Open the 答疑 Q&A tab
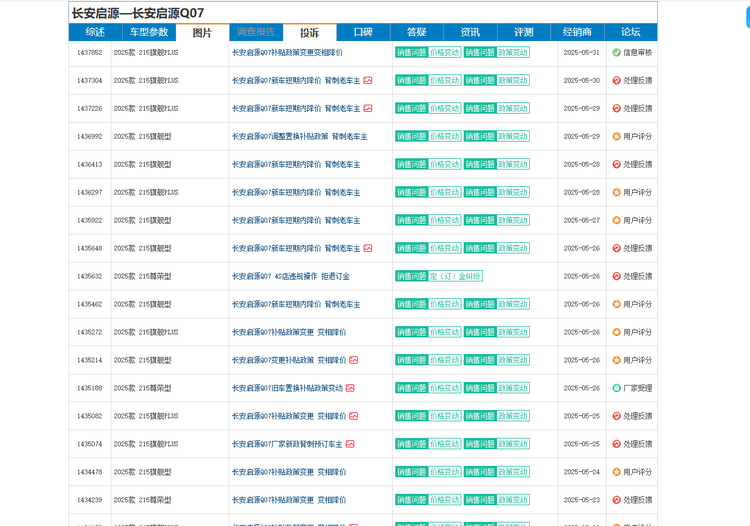This screenshot has height=526, width=750. click(x=417, y=32)
